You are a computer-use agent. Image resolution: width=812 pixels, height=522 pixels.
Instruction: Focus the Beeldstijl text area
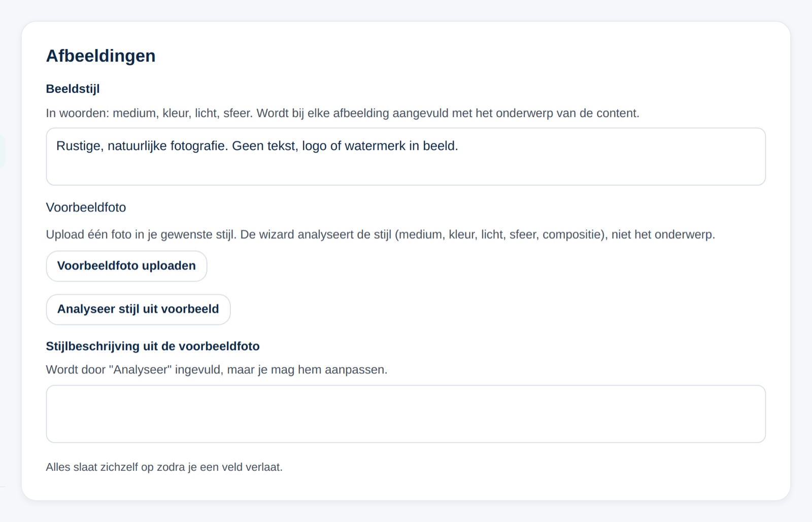[x=406, y=157]
